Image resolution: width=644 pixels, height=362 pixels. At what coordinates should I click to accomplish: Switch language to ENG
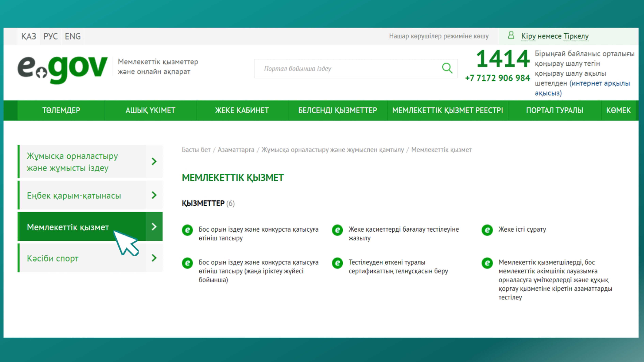73,36
